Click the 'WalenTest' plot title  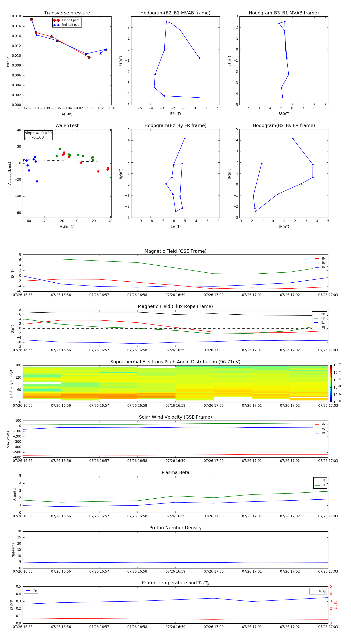click(x=67, y=125)
